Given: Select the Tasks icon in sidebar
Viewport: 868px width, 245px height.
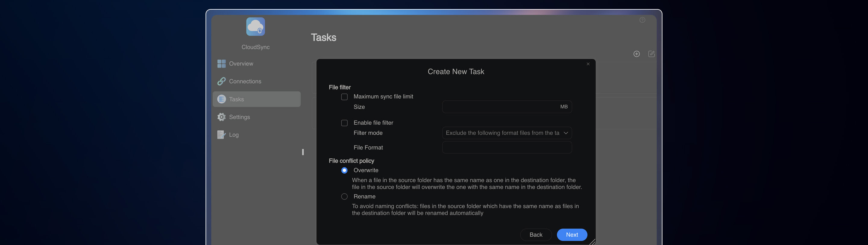Looking at the screenshot, I should 222,99.
